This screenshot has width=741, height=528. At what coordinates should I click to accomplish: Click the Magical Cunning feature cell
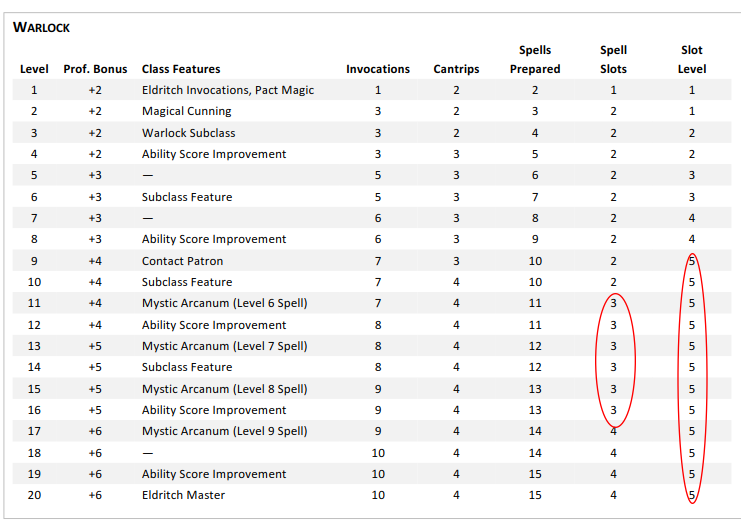(x=187, y=111)
